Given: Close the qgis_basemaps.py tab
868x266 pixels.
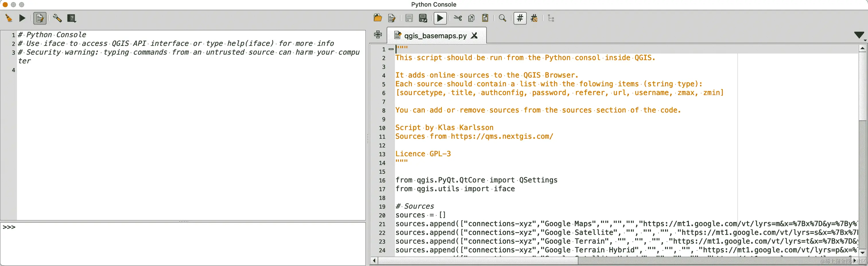Looking at the screenshot, I should (474, 36).
